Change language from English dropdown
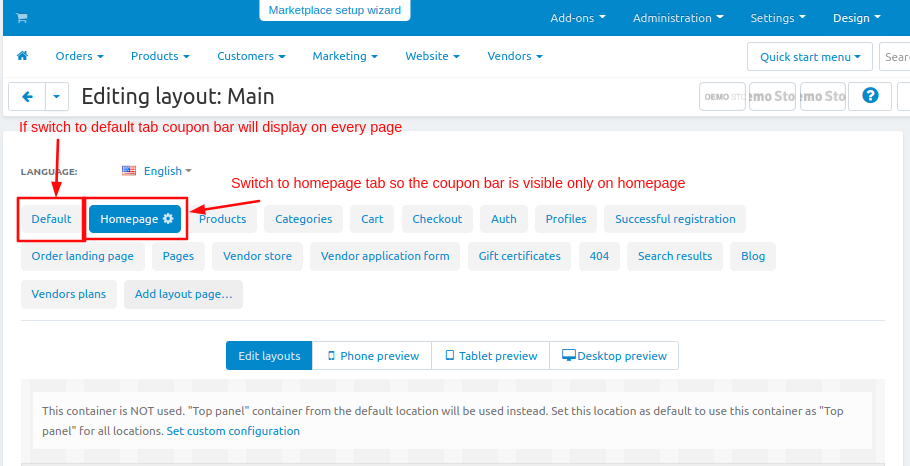 click(168, 171)
